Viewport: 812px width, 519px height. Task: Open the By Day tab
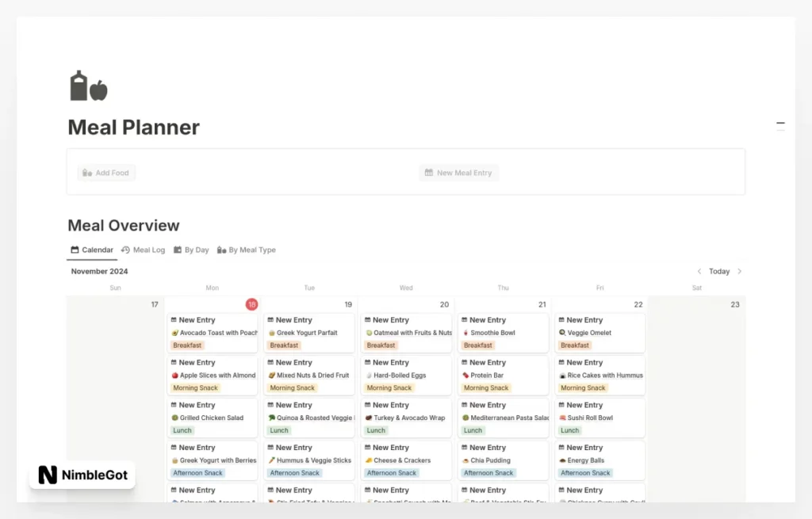[191, 250]
